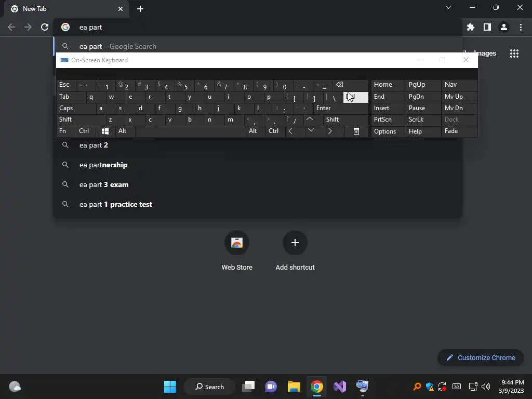Viewport: 532px width, 399px height.
Task: Click the Add shortcut button
Action: click(x=295, y=250)
